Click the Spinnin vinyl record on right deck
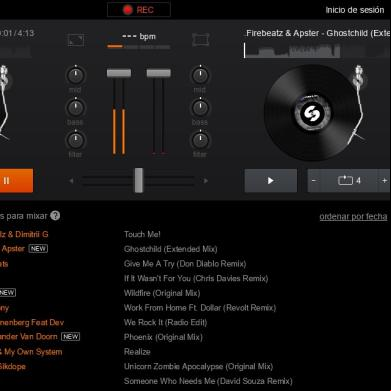The height and width of the screenshot is (391, 391). (312, 113)
